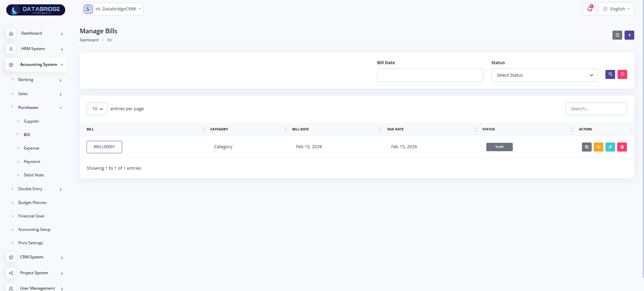Open the Debit Note menu item
This screenshot has width=644, height=291.
pos(34,175)
